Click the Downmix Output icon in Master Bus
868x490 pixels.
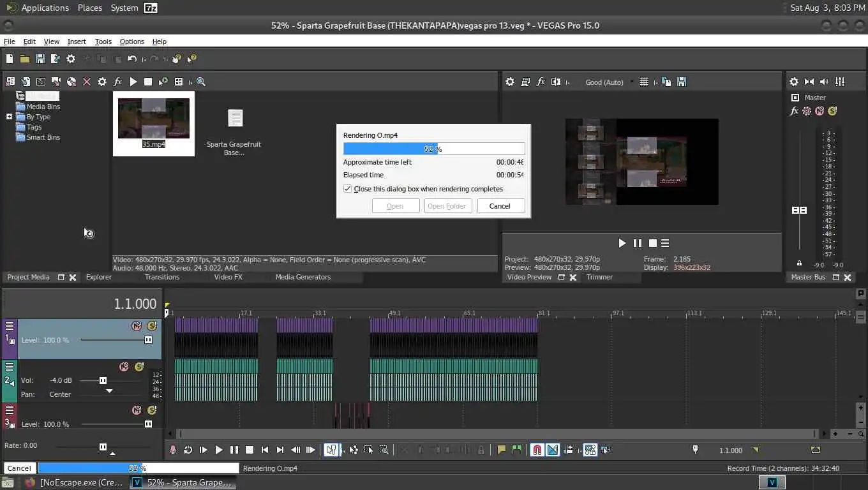coord(809,82)
